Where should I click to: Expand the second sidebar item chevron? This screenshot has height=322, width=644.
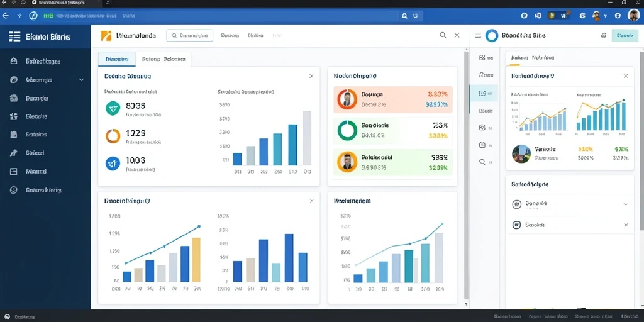(81, 80)
